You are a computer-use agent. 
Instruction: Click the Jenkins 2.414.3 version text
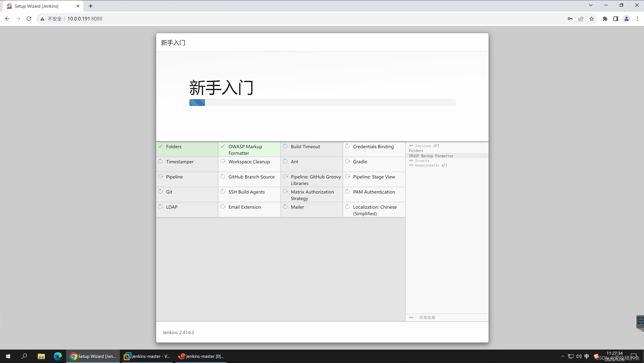178,332
